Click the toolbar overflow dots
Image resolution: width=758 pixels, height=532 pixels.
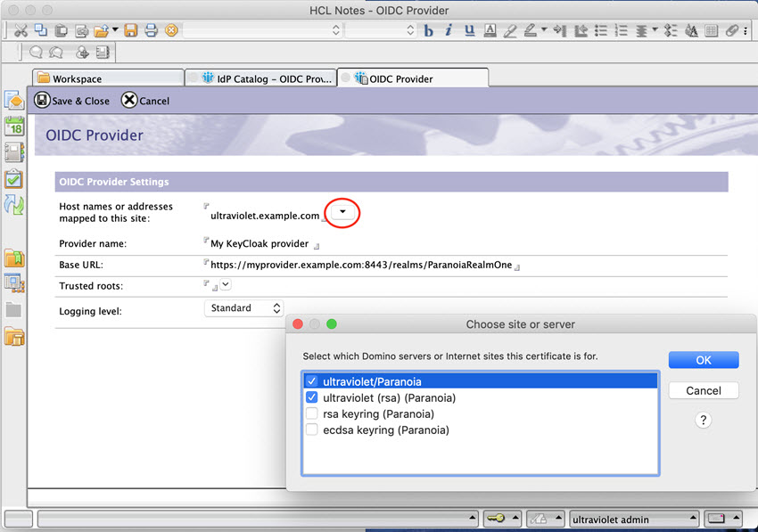tap(746, 31)
